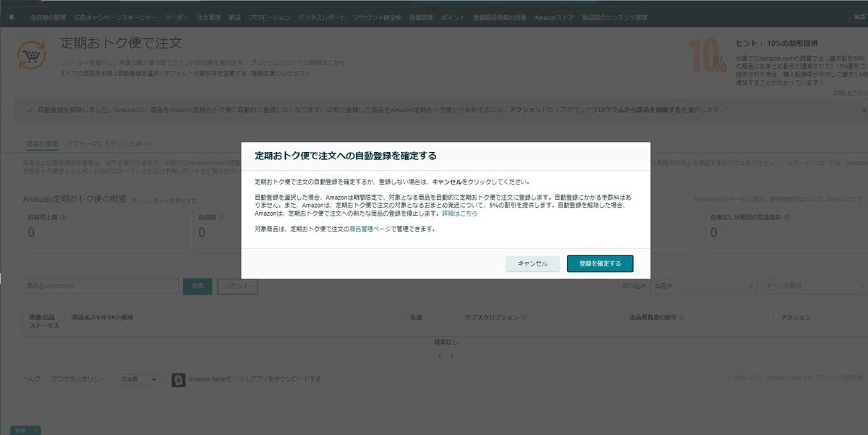Click info icon beside サブスクリプション column
Screen dimensions: 868x435
coord(523,318)
